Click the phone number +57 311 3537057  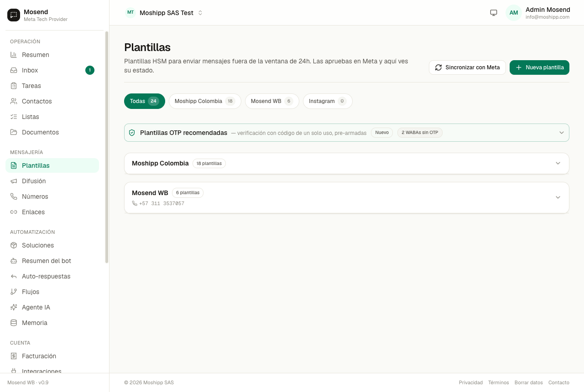[x=162, y=204]
